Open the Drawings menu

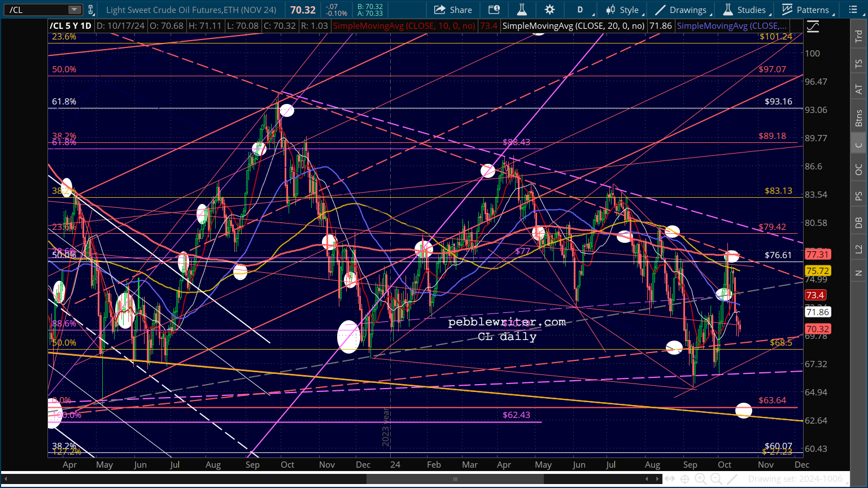[x=681, y=10]
